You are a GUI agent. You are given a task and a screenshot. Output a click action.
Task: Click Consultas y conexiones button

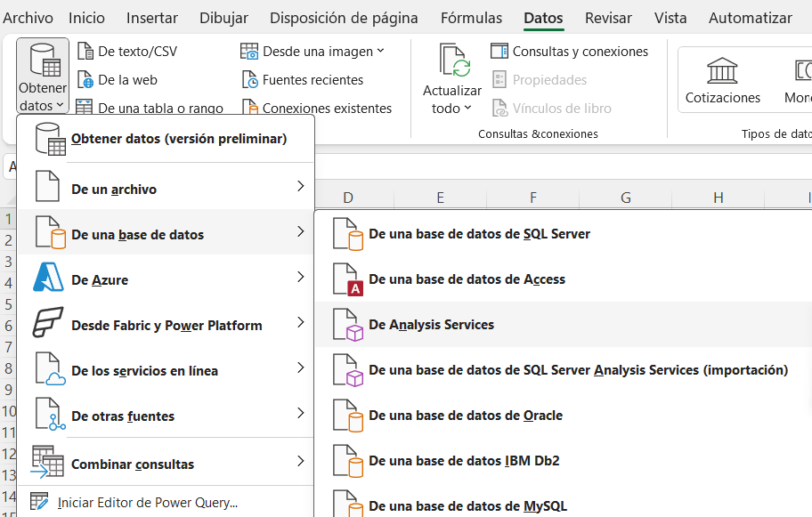pos(570,52)
